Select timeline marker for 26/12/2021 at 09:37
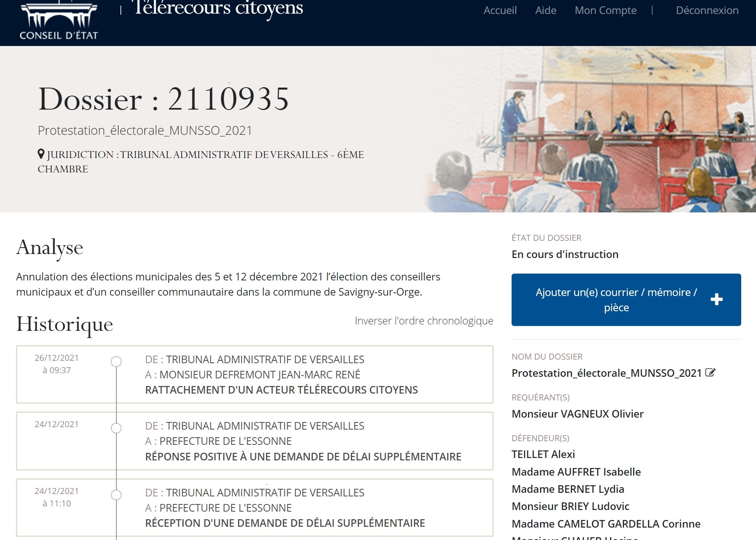The image size is (756, 540). [116, 362]
